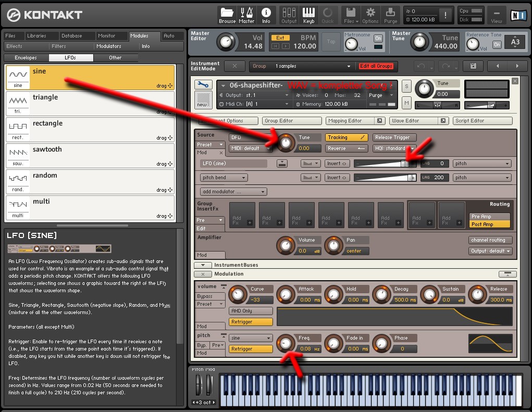Screen dimensions: 532x412
Task: Adjust the pitch bend intensity slider
Action: tap(385, 177)
